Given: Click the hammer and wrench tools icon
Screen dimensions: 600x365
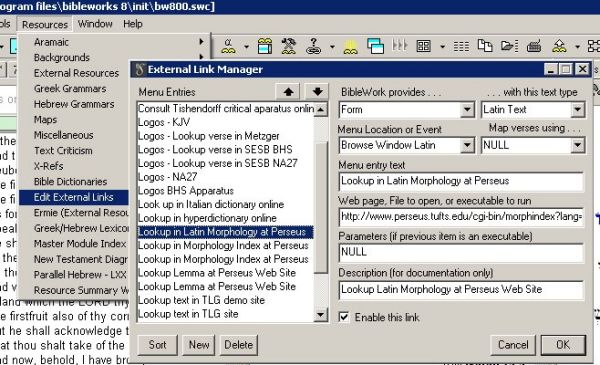Looking at the screenshot, I should [289, 46].
